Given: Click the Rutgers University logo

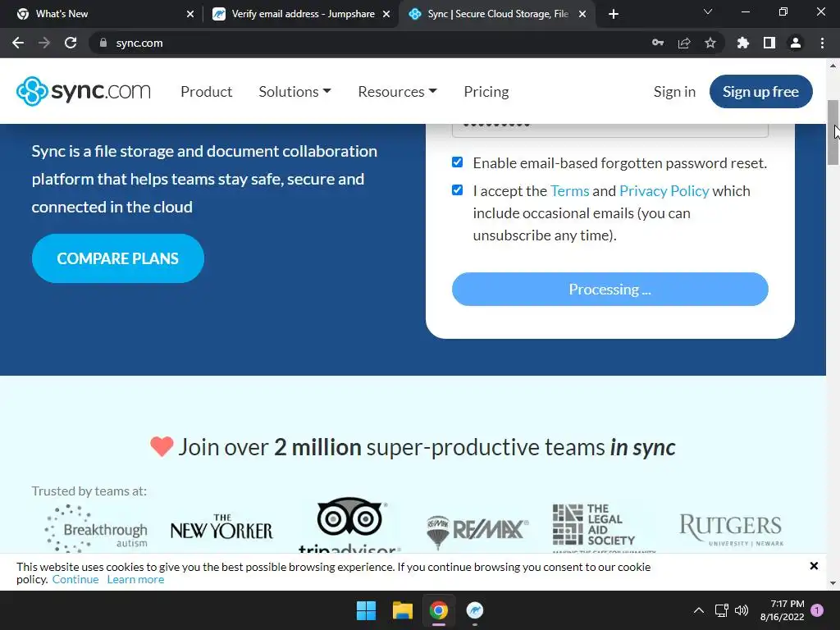Looking at the screenshot, I should pos(731,530).
